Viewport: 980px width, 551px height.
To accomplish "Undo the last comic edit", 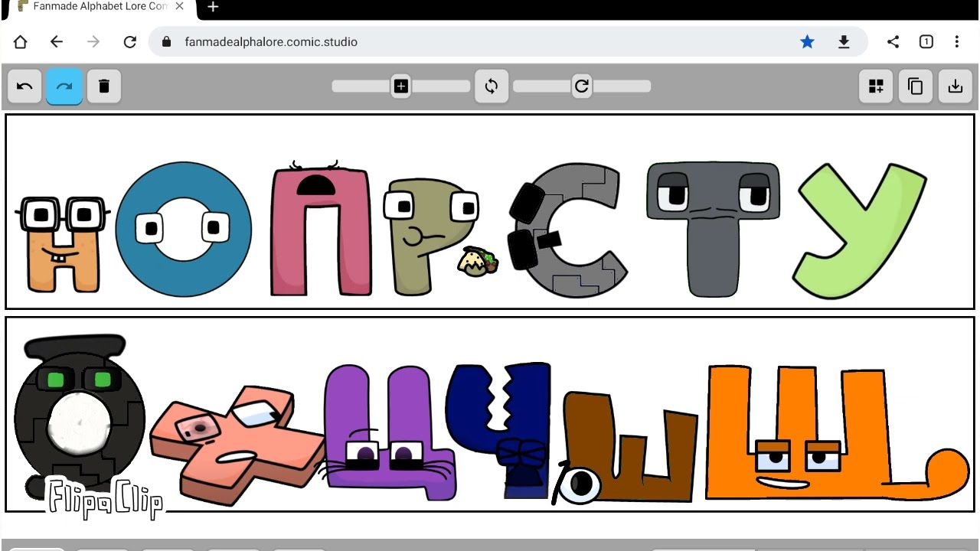I will 24,86.
